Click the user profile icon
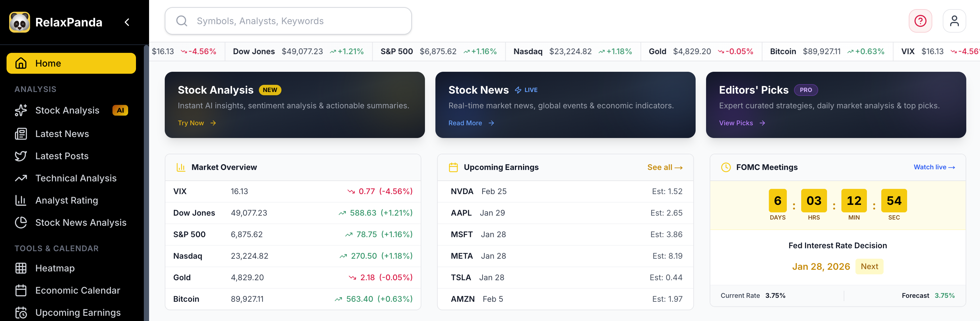This screenshot has width=980, height=321. coord(955,21)
